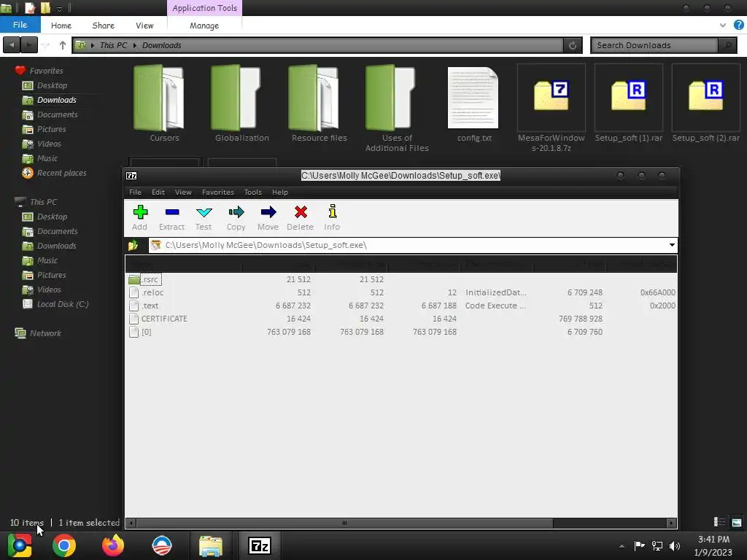Choose the Move toolbar icon
Image resolution: width=747 pixels, height=560 pixels.
click(x=268, y=218)
